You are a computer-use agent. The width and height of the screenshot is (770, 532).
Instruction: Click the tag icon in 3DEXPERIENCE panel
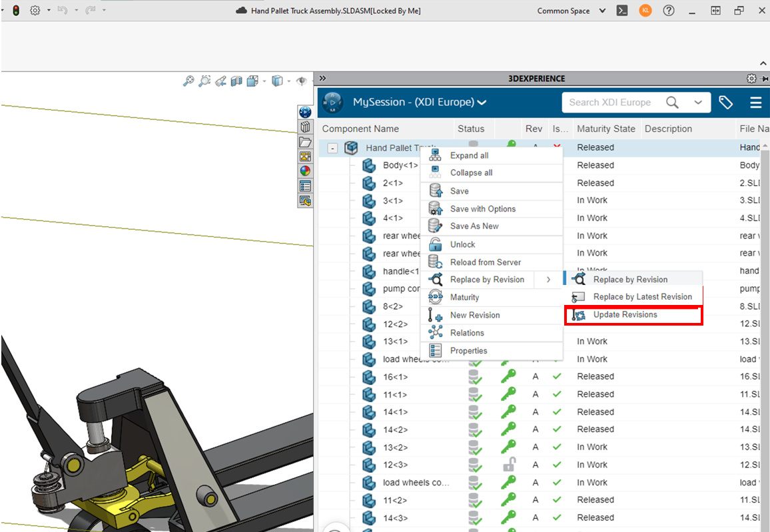click(x=725, y=103)
